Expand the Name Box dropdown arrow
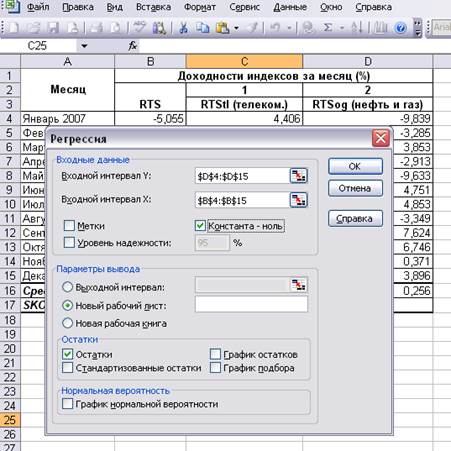451x451 pixels. tap(84, 46)
